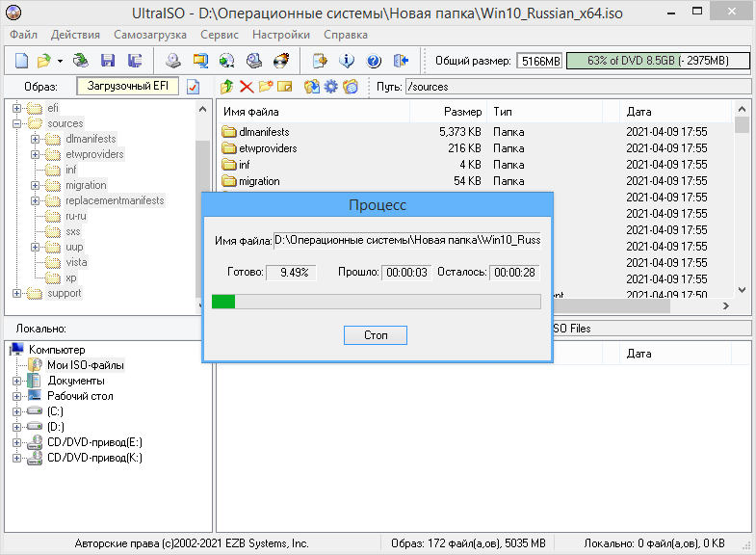Image resolution: width=756 pixels, height=555 pixels.
Task: Expand the etwproviders tree node
Action: (x=36, y=154)
